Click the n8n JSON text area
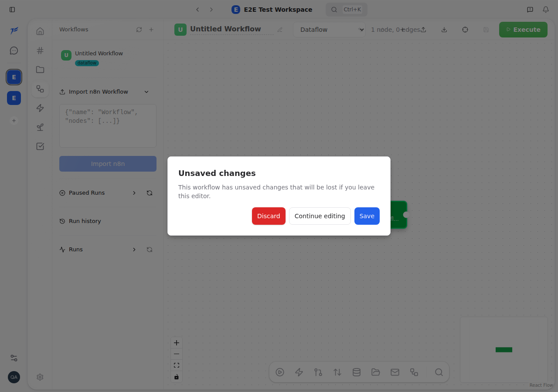Image resolution: width=558 pixels, height=392 pixels. [108, 126]
